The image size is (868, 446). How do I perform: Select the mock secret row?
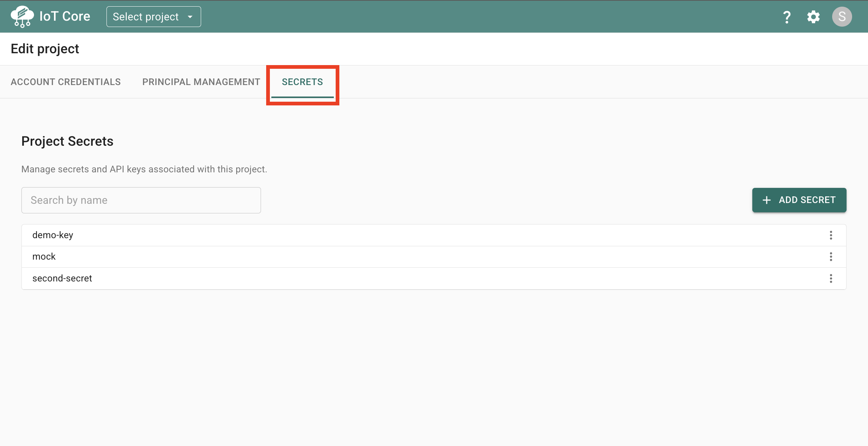(x=434, y=257)
